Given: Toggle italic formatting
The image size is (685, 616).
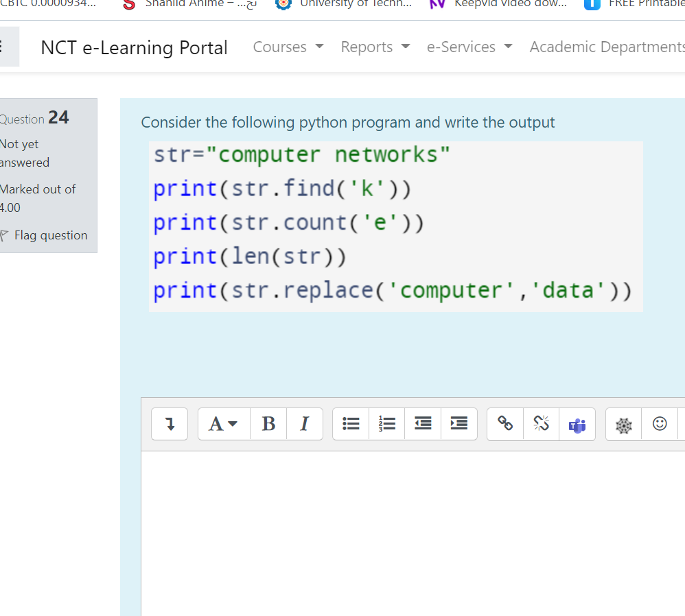Looking at the screenshot, I should 304,424.
